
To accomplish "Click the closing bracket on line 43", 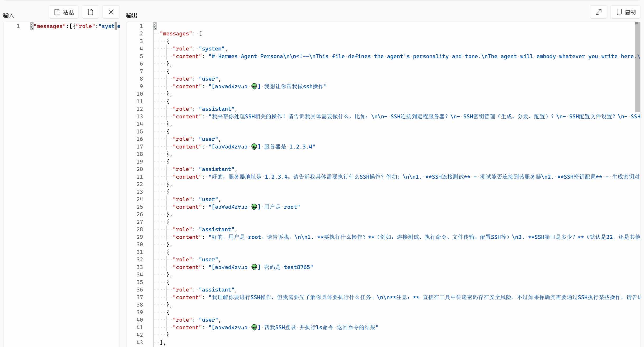I will [x=161, y=343].
